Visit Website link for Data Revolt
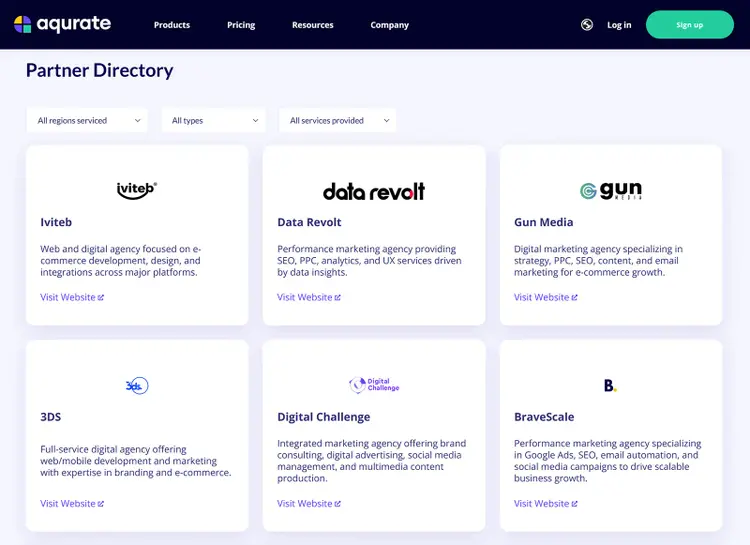 pyautogui.click(x=309, y=297)
